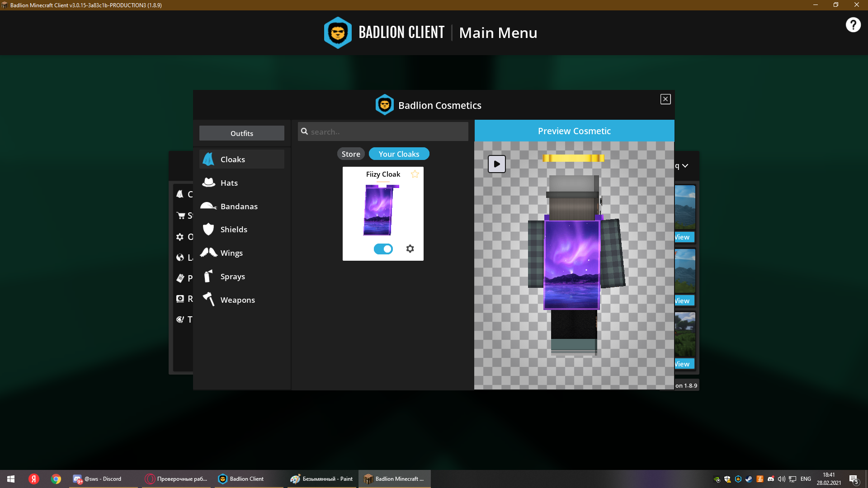Close the Badlion Cosmetics dialog

coord(665,99)
